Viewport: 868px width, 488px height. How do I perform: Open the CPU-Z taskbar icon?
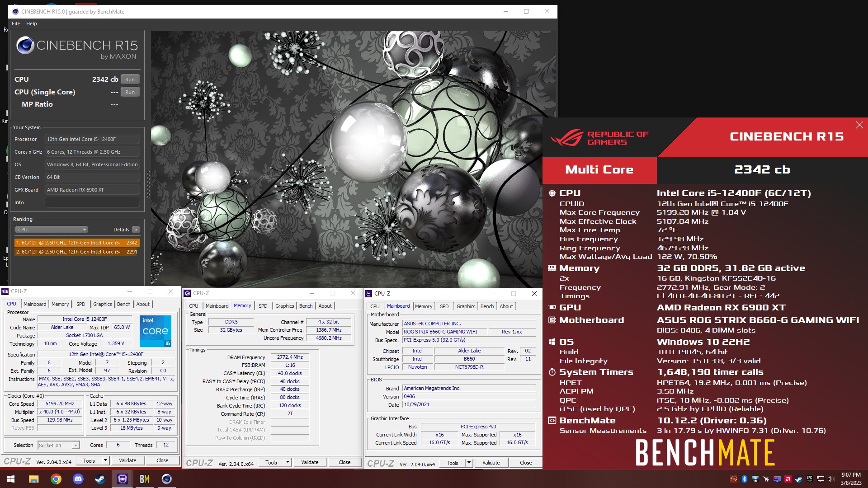[x=123, y=479]
